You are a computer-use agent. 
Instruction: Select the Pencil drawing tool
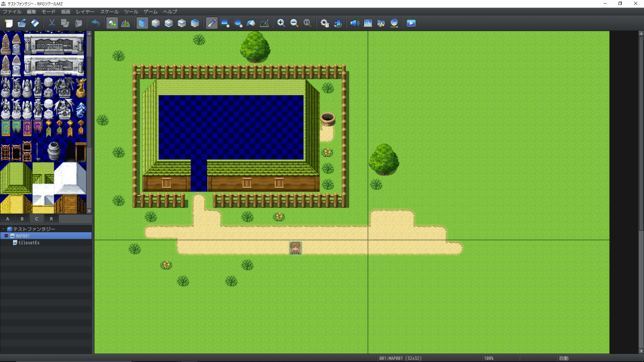212,23
